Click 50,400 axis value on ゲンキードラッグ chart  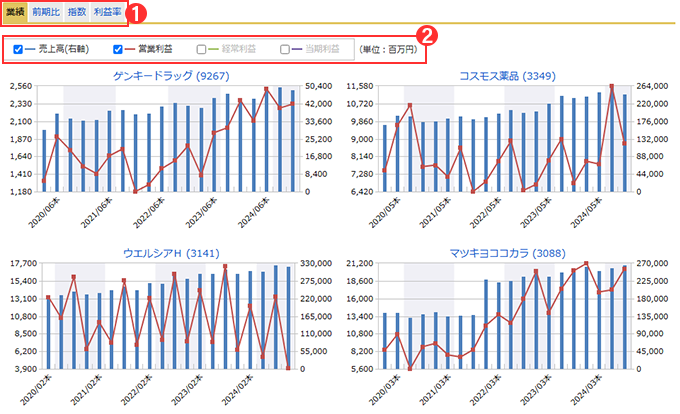(x=319, y=86)
